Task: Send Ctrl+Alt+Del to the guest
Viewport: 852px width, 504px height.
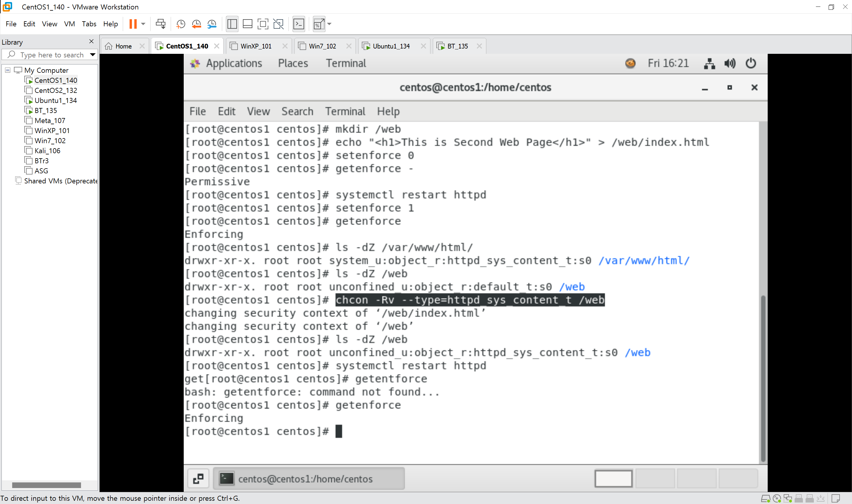Action: point(161,24)
